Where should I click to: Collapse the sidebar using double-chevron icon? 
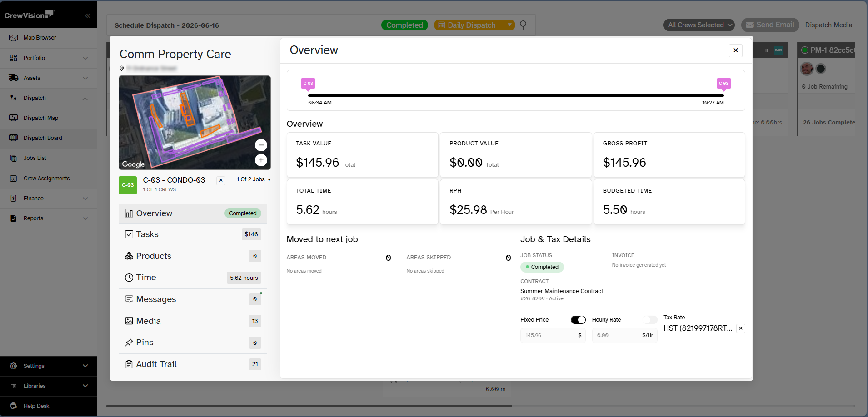(x=87, y=15)
